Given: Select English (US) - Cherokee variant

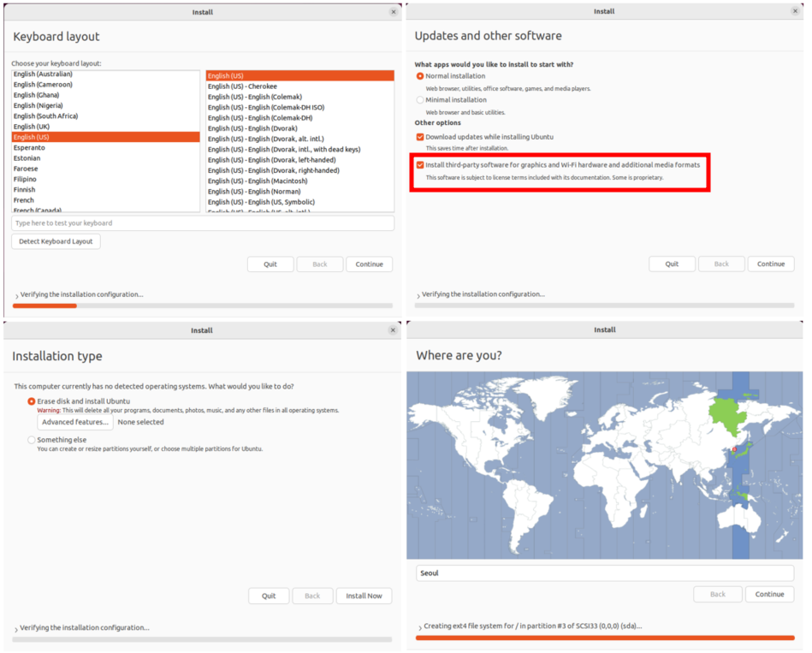Looking at the screenshot, I should pos(299,86).
